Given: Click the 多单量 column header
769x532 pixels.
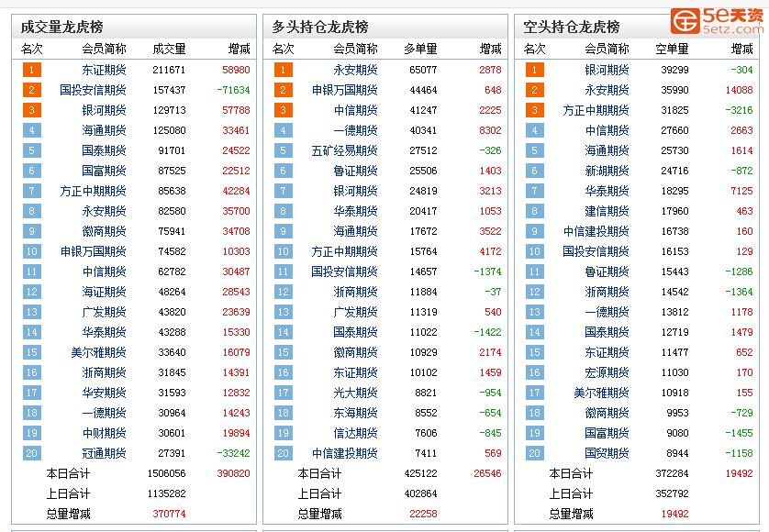Looking at the screenshot, I should (x=421, y=49).
